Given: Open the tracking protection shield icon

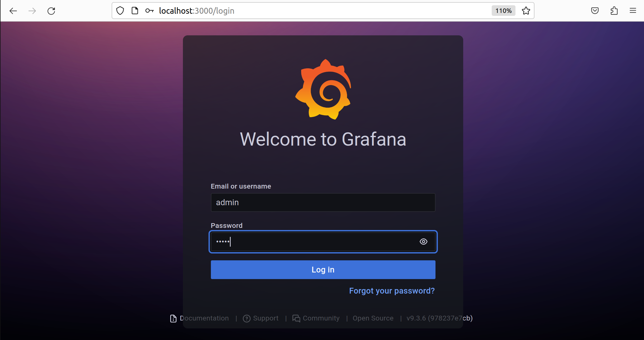Looking at the screenshot, I should 120,11.
